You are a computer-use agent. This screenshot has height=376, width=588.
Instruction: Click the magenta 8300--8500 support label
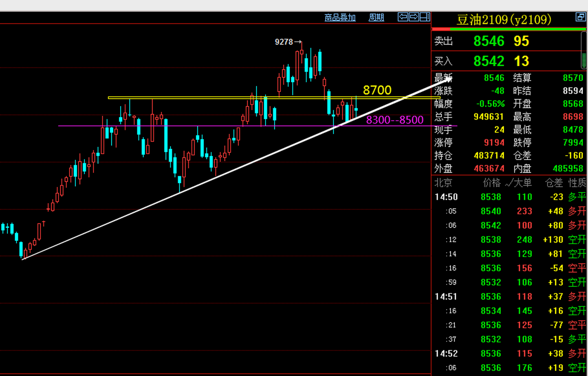click(x=395, y=120)
